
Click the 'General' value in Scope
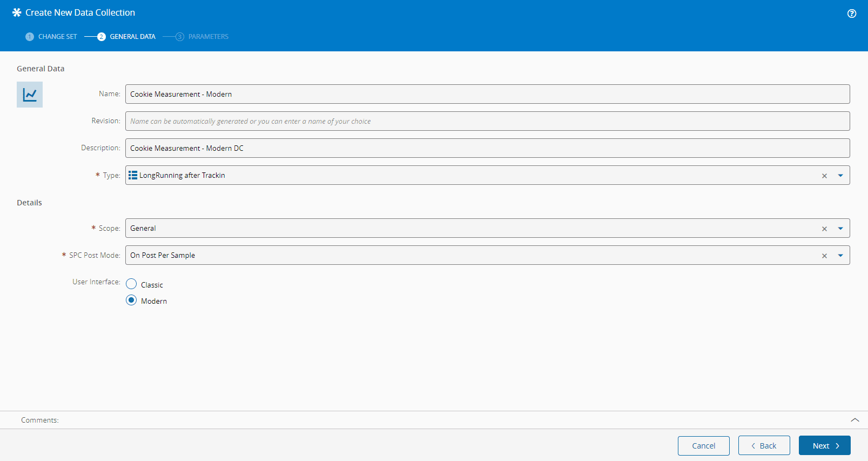click(143, 228)
